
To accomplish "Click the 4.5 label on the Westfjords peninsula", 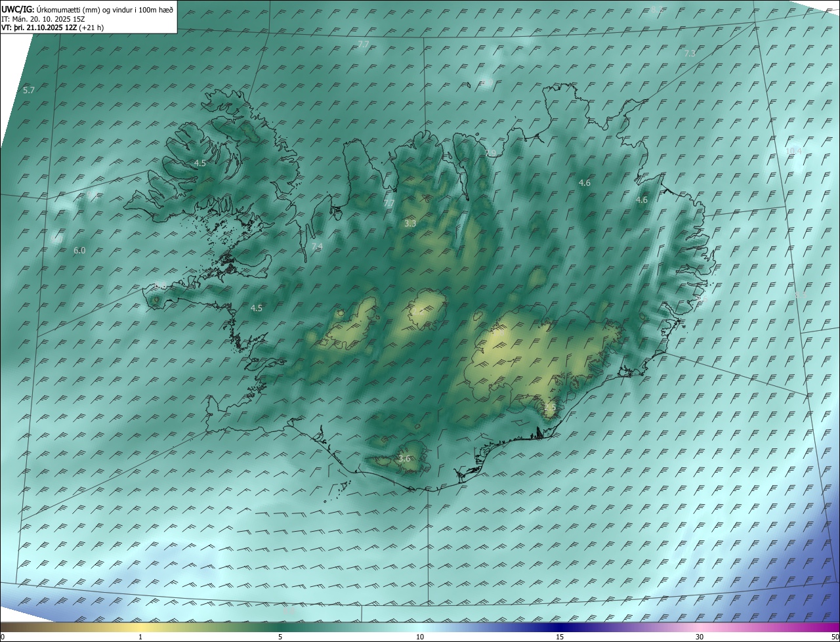I will pos(200,163).
